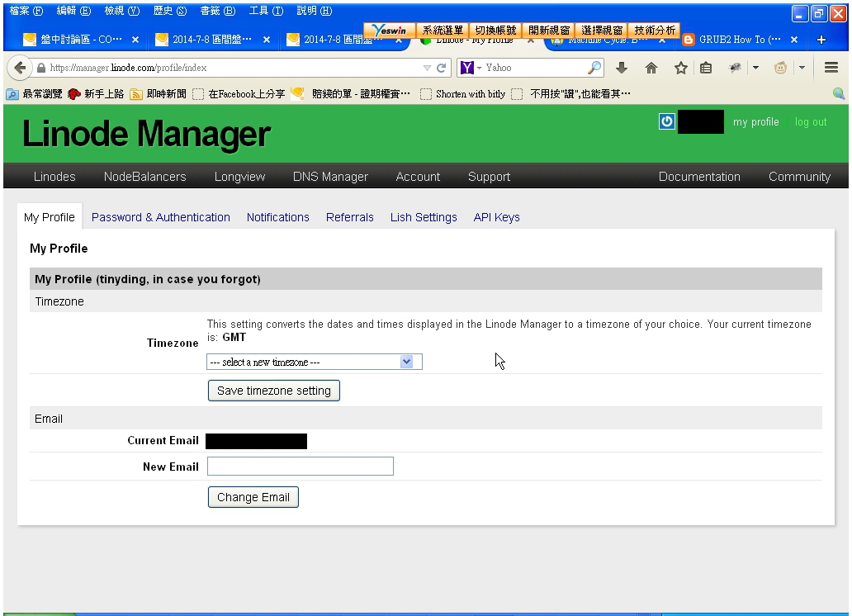Open Account navigation item
852x616 pixels.
point(418,177)
